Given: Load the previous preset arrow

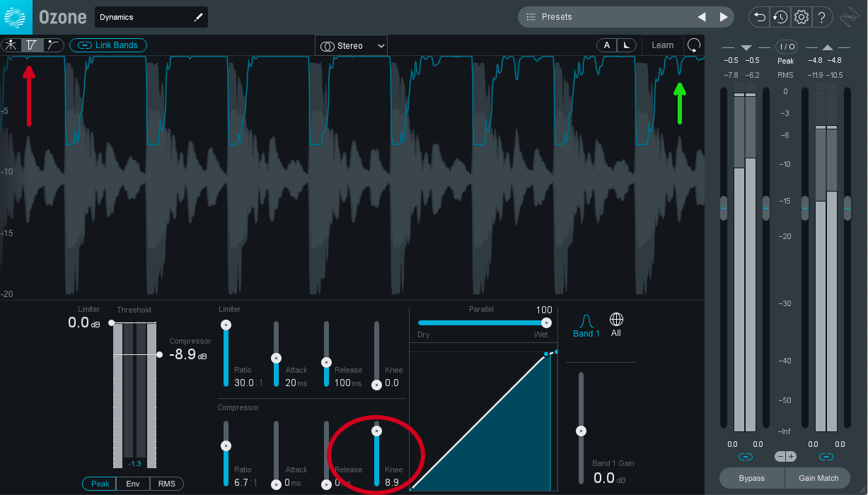Looking at the screenshot, I should [x=701, y=17].
